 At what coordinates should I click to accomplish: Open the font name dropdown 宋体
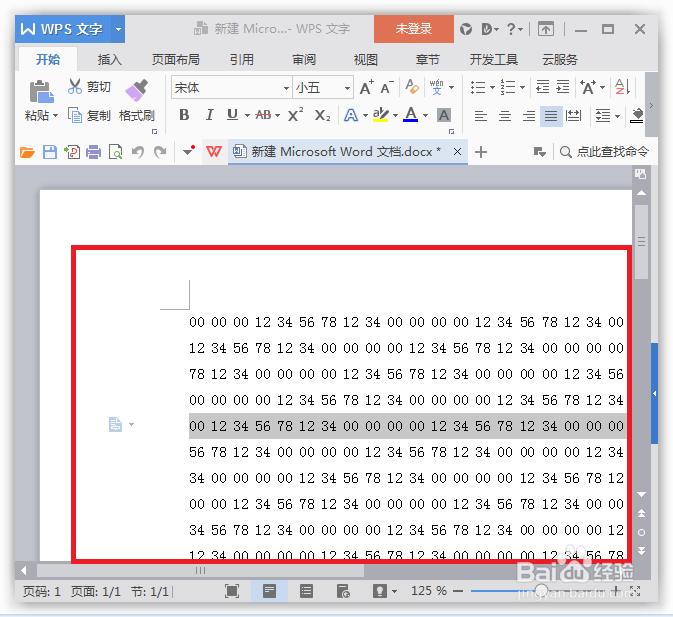click(286, 88)
